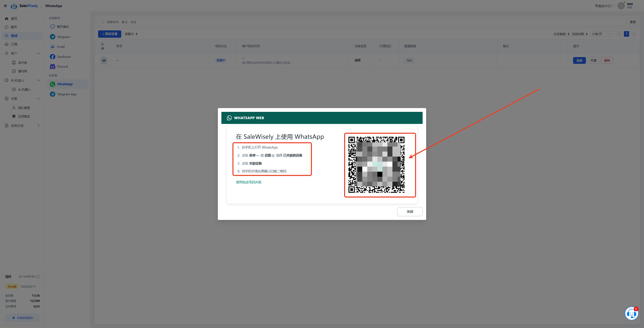Click the WhatsApp cloud device icon
This screenshot has height=328, width=644.
click(52, 84)
